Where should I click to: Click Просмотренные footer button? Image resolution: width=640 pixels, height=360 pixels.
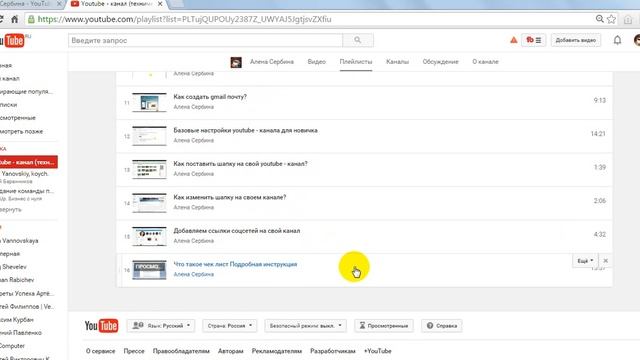coord(384,326)
